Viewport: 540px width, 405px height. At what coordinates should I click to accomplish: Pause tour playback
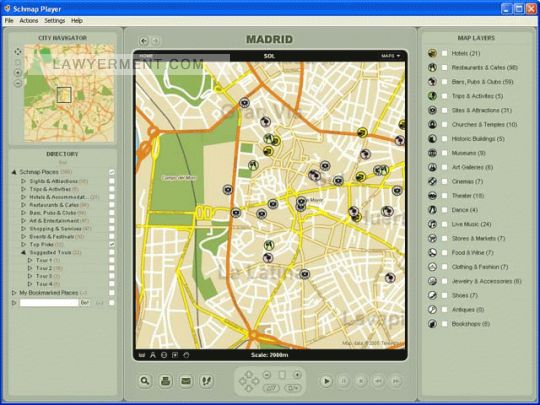pyautogui.click(x=343, y=381)
